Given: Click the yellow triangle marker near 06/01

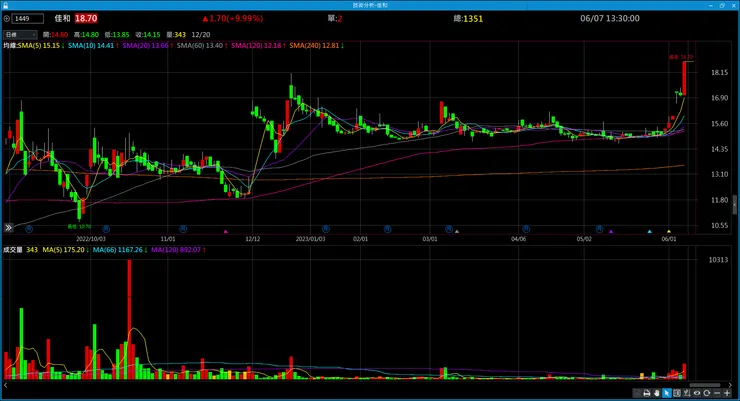Looking at the screenshot, I should 669,231.
